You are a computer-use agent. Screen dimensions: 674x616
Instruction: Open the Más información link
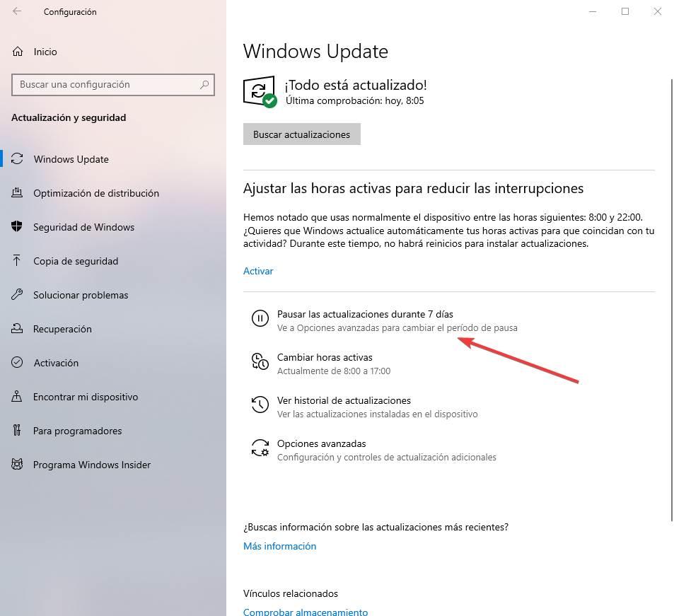(280, 546)
